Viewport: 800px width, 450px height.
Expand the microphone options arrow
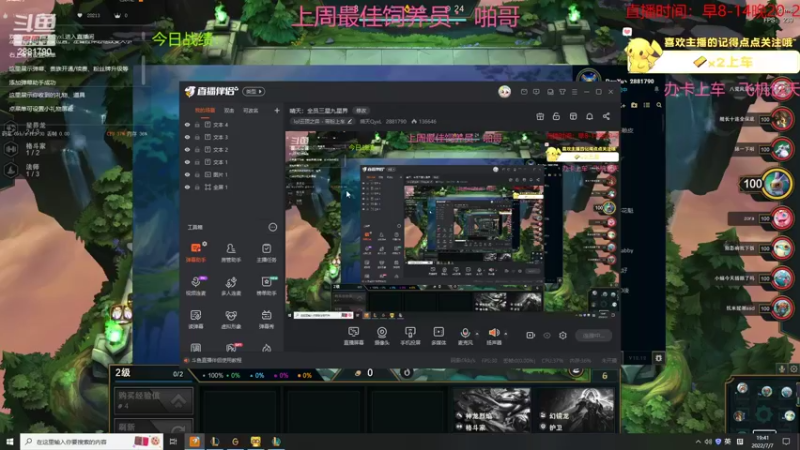pyautogui.click(x=477, y=334)
